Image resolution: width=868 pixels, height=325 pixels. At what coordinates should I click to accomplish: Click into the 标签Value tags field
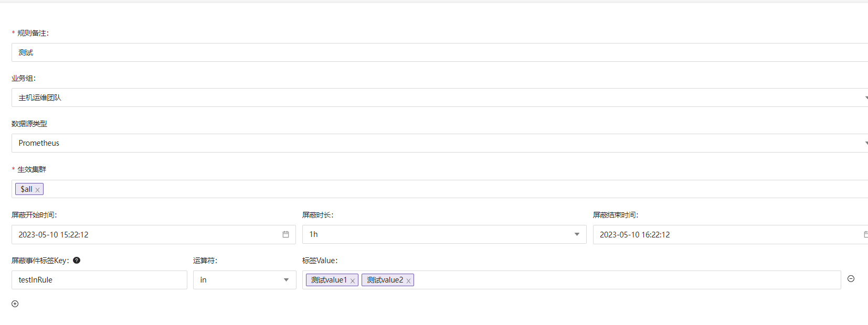point(571,280)
